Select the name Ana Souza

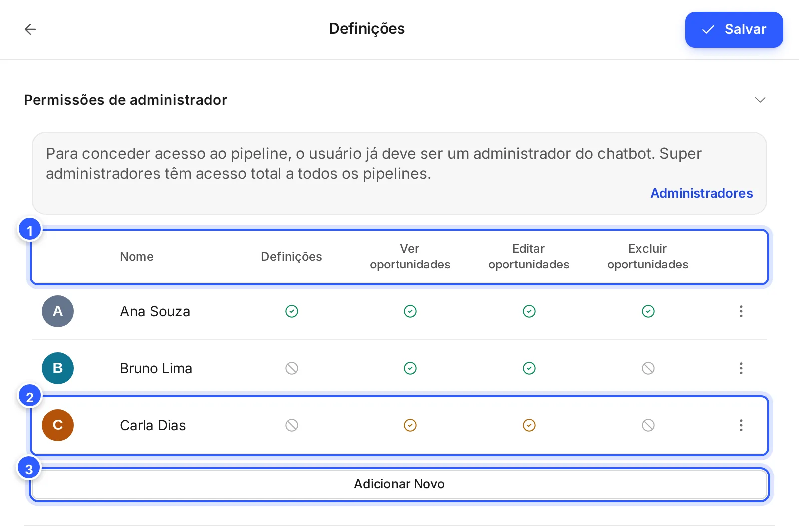155,311
